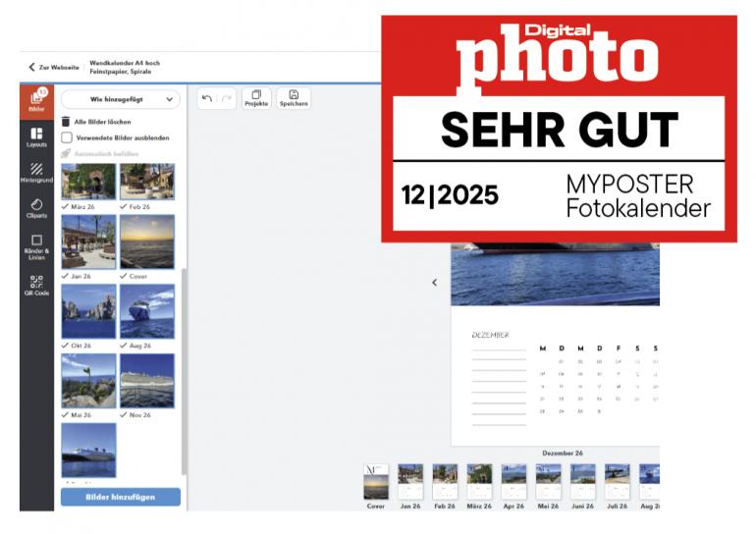Save with the Speichern button

click(294, 98)
